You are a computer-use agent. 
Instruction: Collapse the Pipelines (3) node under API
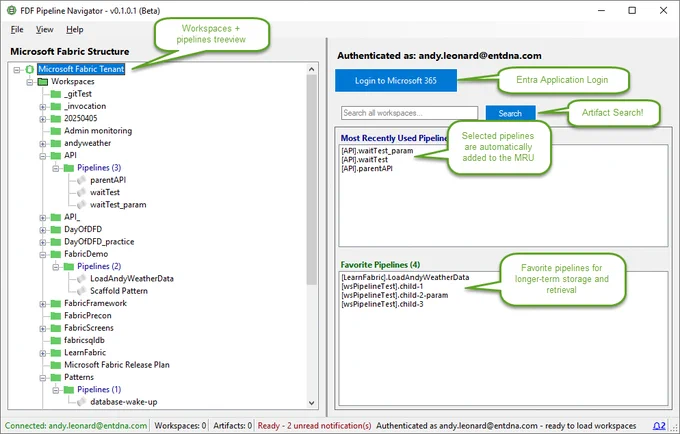point(56,168)
